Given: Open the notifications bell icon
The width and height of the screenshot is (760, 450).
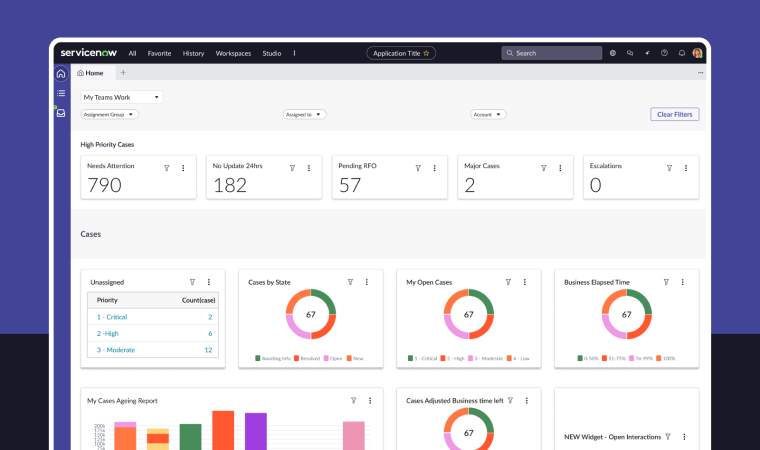Looking at the screenshot, I should coord(682,53).
